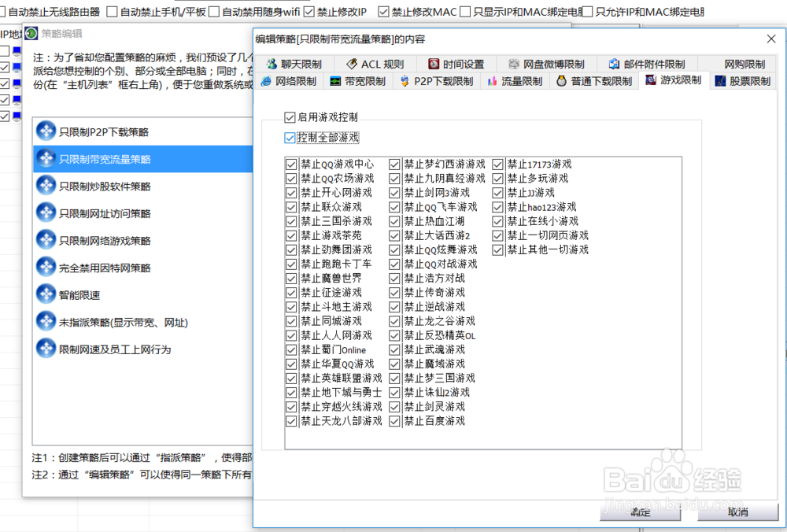Viewport: 787px width, 532px height.
Task: Uncheck 禁止hao123游戏
Action: [x=497, y=207]
